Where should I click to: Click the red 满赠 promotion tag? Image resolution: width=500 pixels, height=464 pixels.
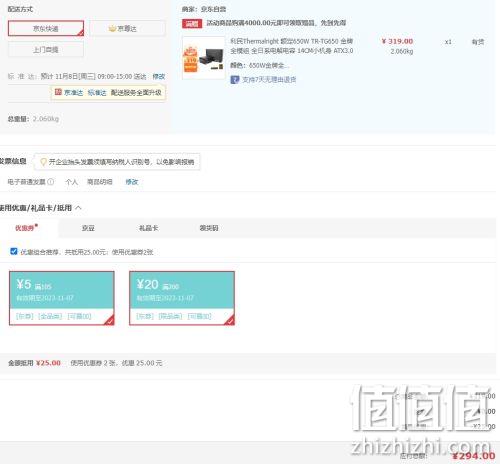pyautogui.click(x=192, y=23)
